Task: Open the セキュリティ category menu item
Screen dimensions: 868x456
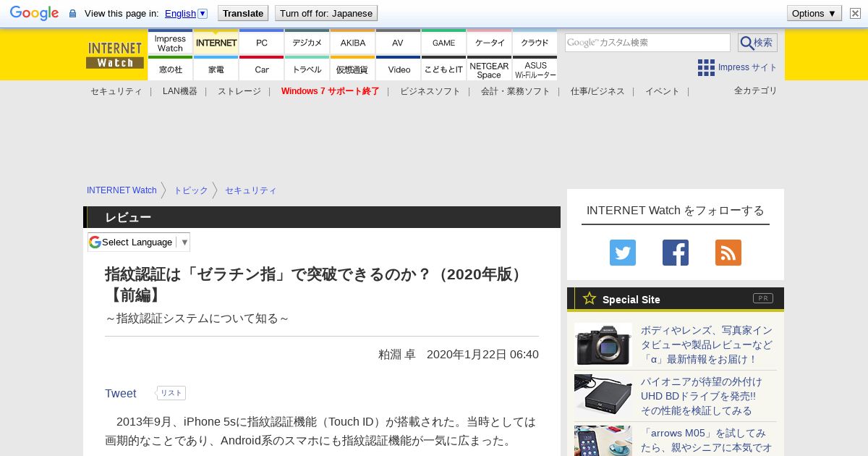Action: click(116, 91)
